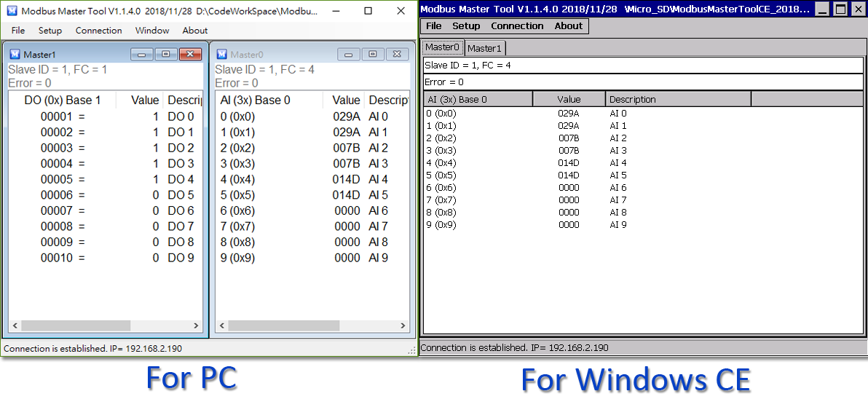Open Window menu in PC window
The width and height of the screenshot is (868, 399).
tap(152, 31)
